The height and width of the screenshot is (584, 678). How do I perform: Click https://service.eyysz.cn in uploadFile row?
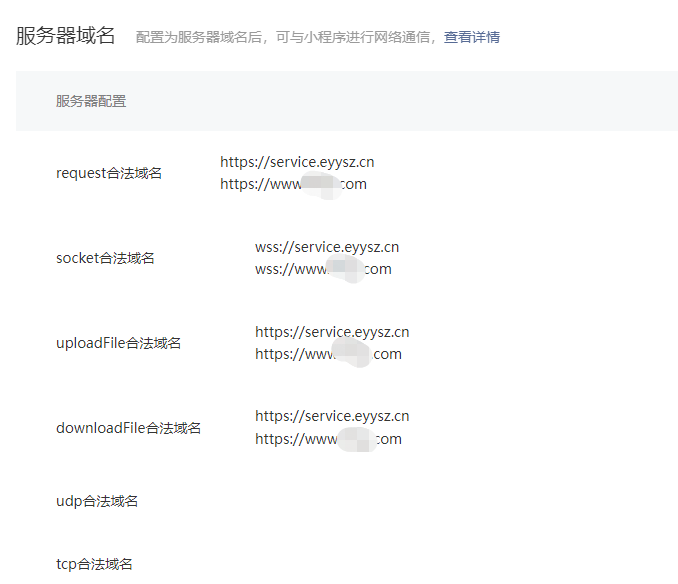click(332, 332)
